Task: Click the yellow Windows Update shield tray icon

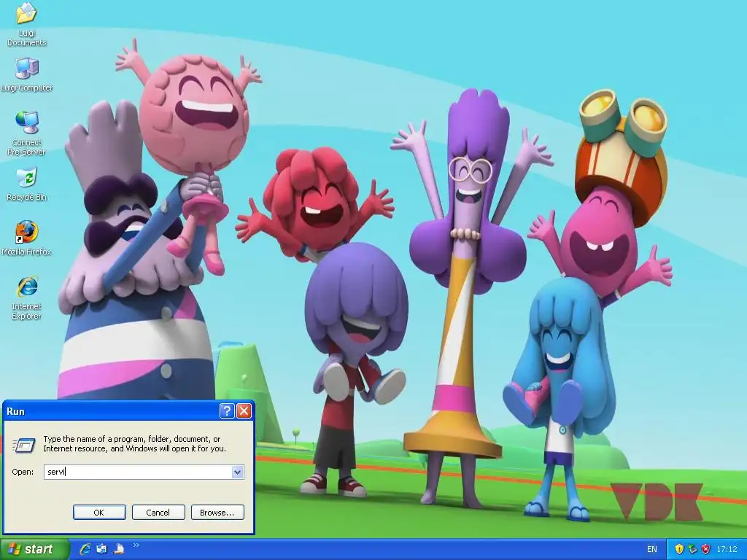Action: tap(679, 549)
